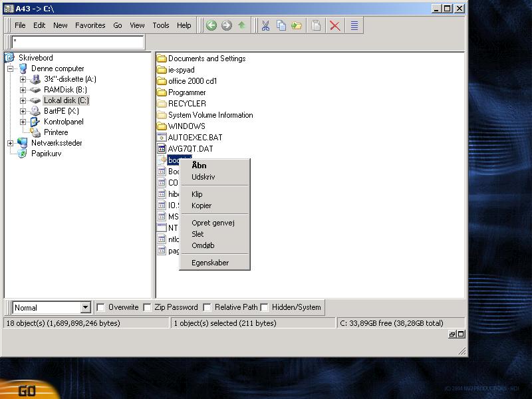Open the Normal compression dropdown
This screenshot has width=532, height=399.
(86, 308)
